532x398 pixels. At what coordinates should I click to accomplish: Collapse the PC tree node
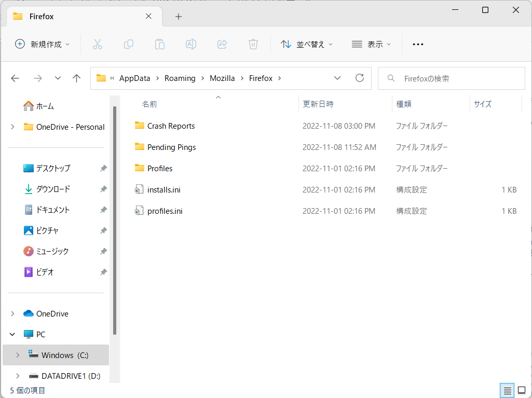12,335
